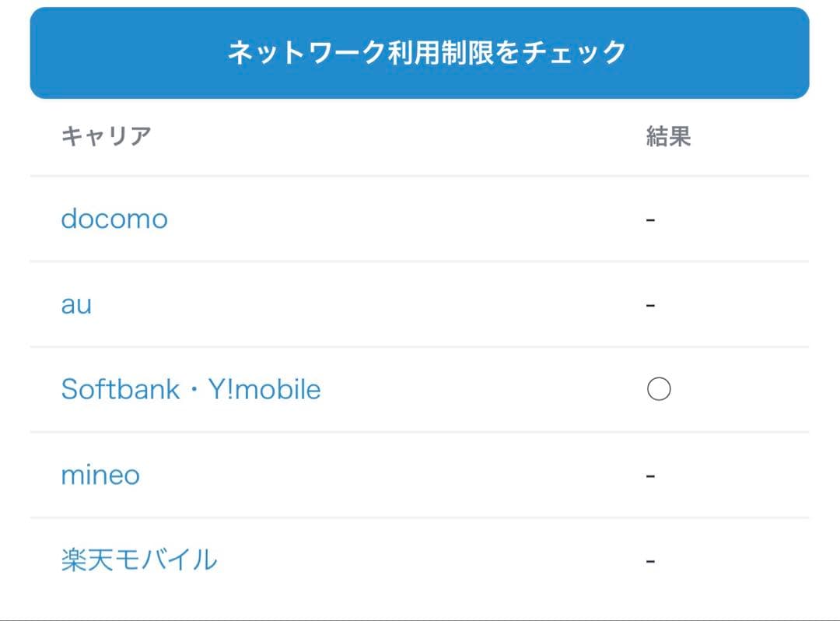The width and height of the screenshot is (840, 621).
Task: Open the au carrier link
Action: [x=76, y=304]
